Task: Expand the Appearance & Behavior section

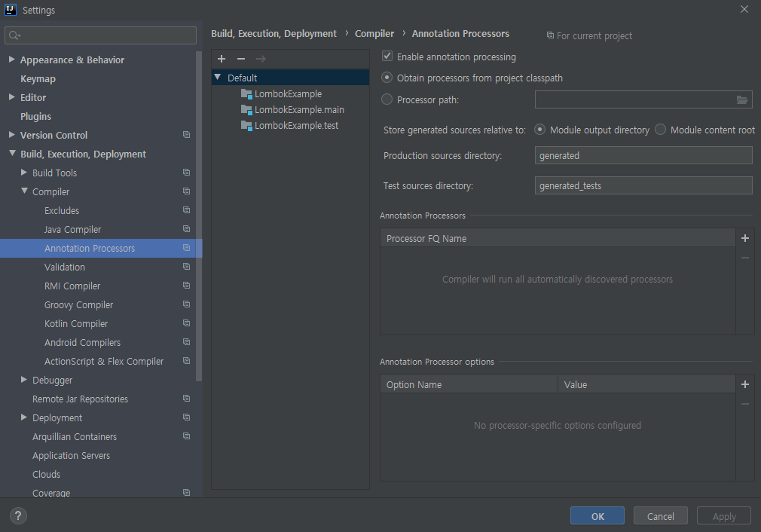Action: [12, 60]
